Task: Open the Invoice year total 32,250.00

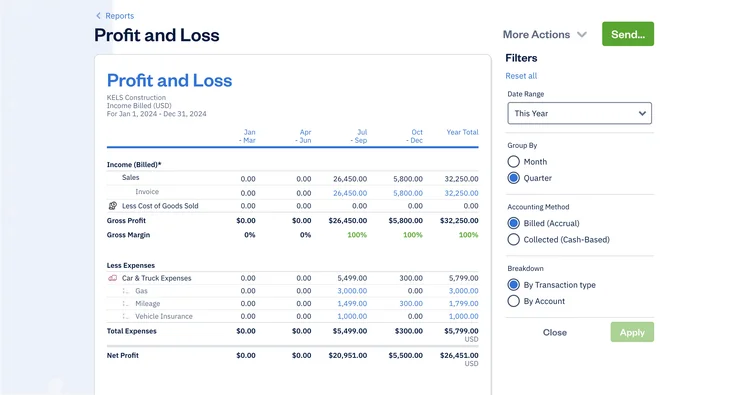Action: click(x=461, y=193)
